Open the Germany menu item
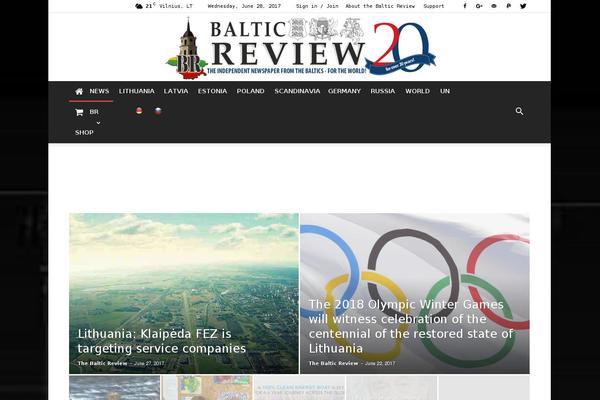This screenshot has width=600, height=400. (344, 91)
